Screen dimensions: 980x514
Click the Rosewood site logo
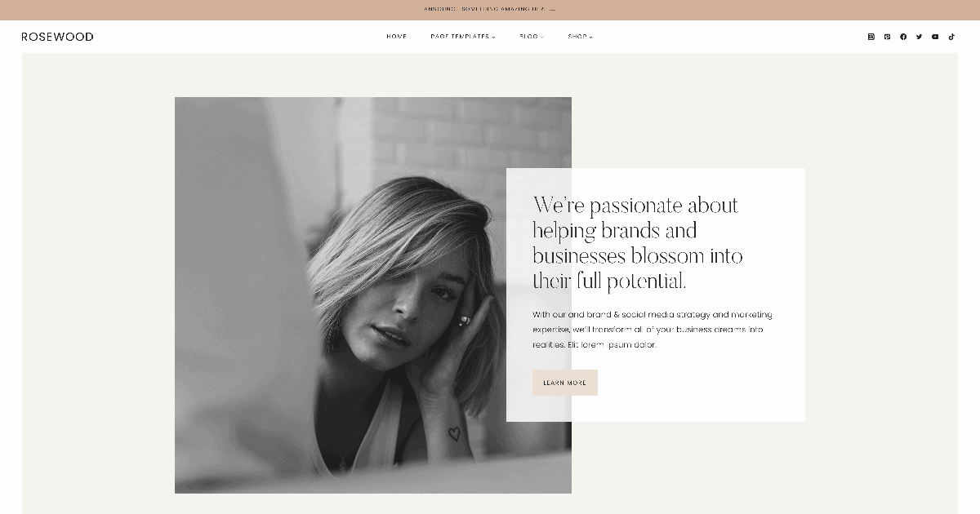(x=57, y=37)
